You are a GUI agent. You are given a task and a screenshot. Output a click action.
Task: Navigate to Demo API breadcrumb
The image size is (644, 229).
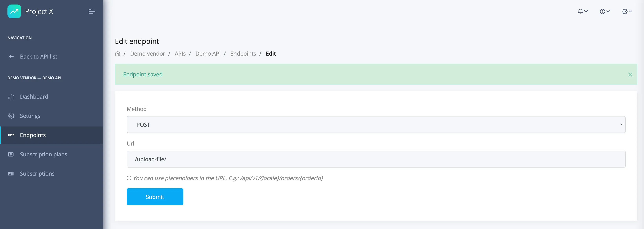tap(208, 54)
